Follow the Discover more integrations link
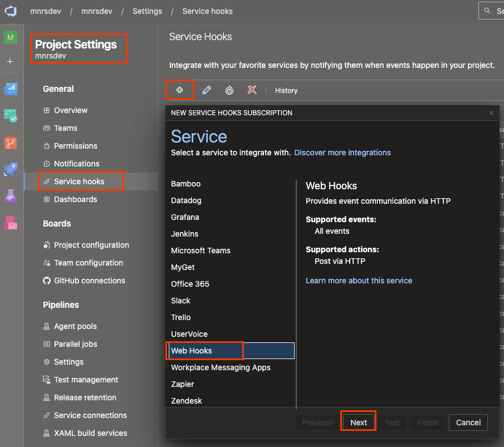Viewport: 504px width, 447px height. tap(342, 153)
